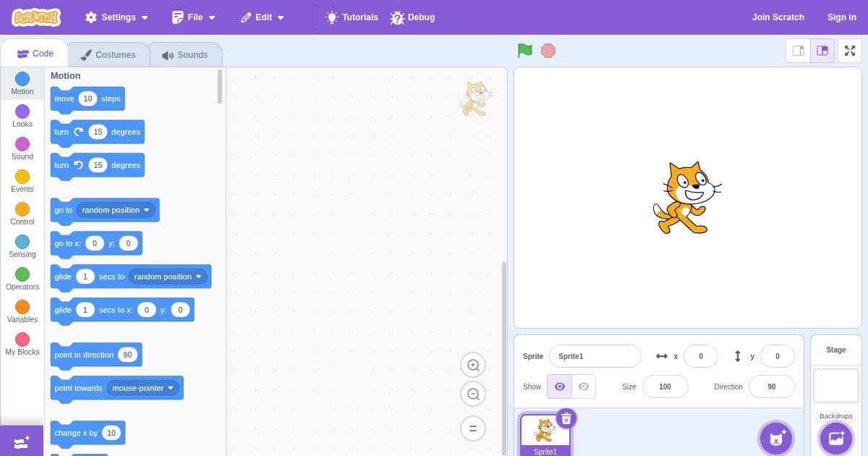Expand the 'go to random position' dropdown
This screenshot has width=868, height=456.
pyautogui.click(x=116, y=210)
